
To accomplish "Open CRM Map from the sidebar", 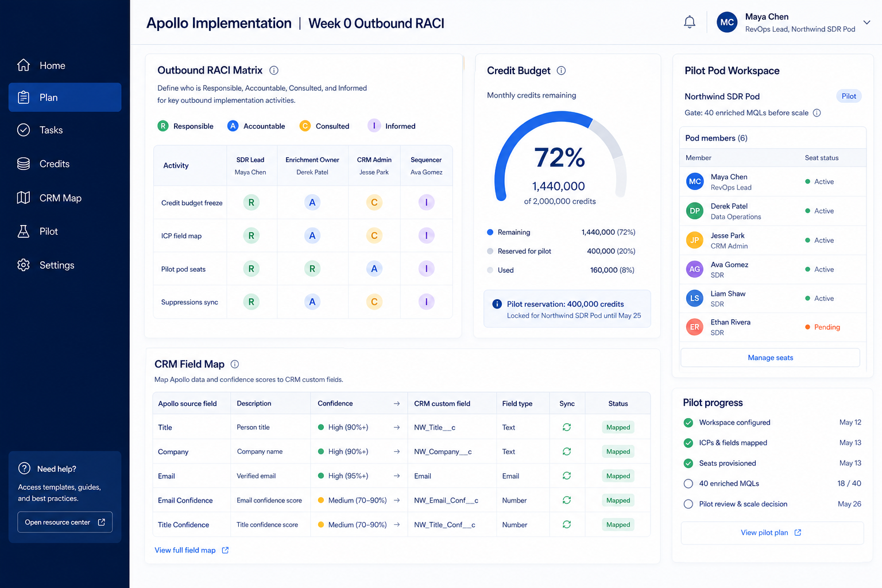I will tap(65, 198).
